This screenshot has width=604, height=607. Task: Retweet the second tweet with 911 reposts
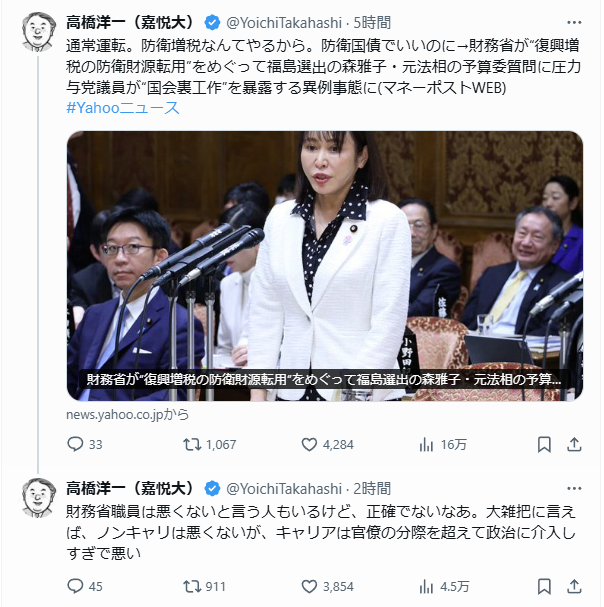click(x=204, y=586)
